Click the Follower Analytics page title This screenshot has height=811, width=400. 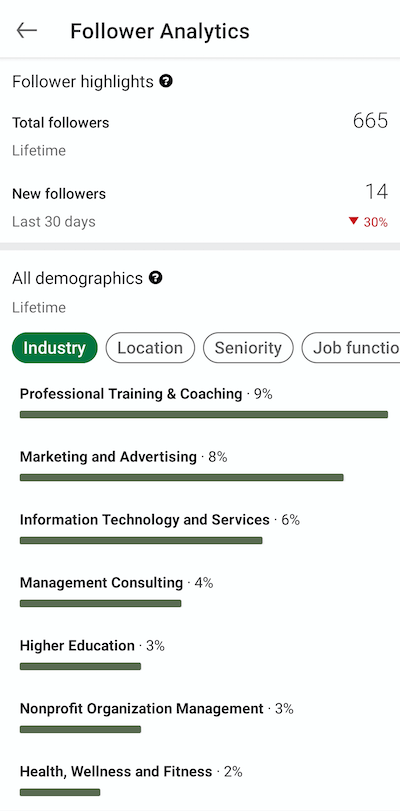coord(160,31)
